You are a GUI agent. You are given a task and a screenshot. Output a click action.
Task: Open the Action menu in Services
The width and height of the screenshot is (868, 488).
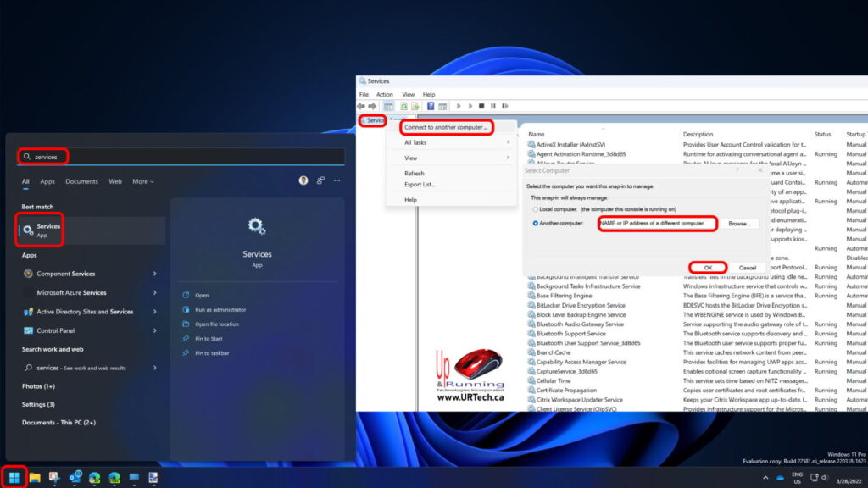384,94
